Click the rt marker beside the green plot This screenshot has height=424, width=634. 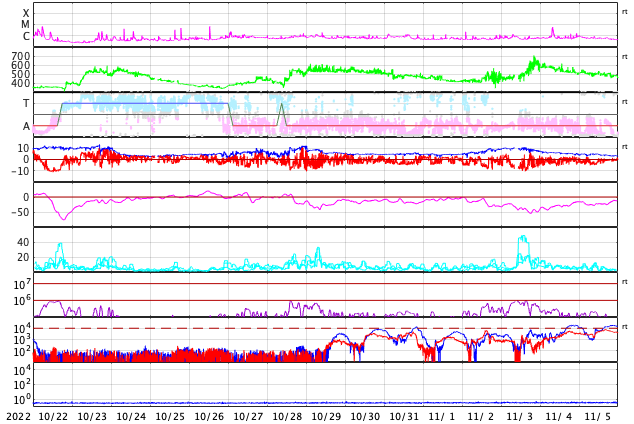point(625,56)
